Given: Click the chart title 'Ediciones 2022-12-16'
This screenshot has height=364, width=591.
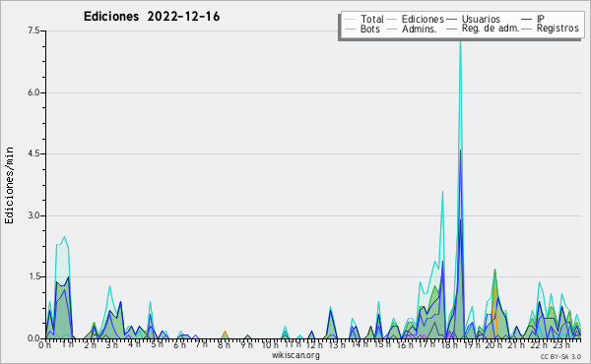Looking at the screenshot, I should 152,17.
